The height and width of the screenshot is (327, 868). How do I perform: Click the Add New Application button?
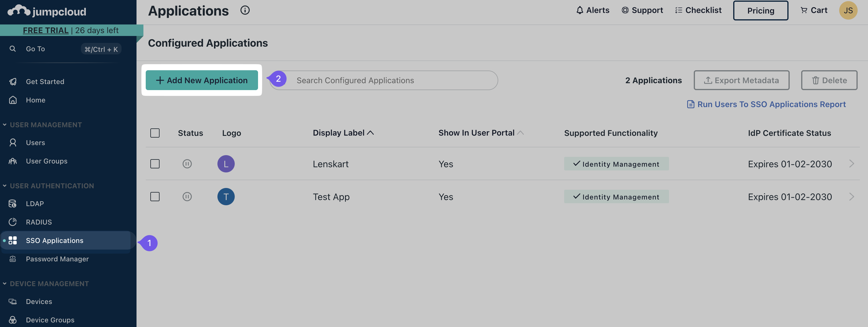pos(202,80)
